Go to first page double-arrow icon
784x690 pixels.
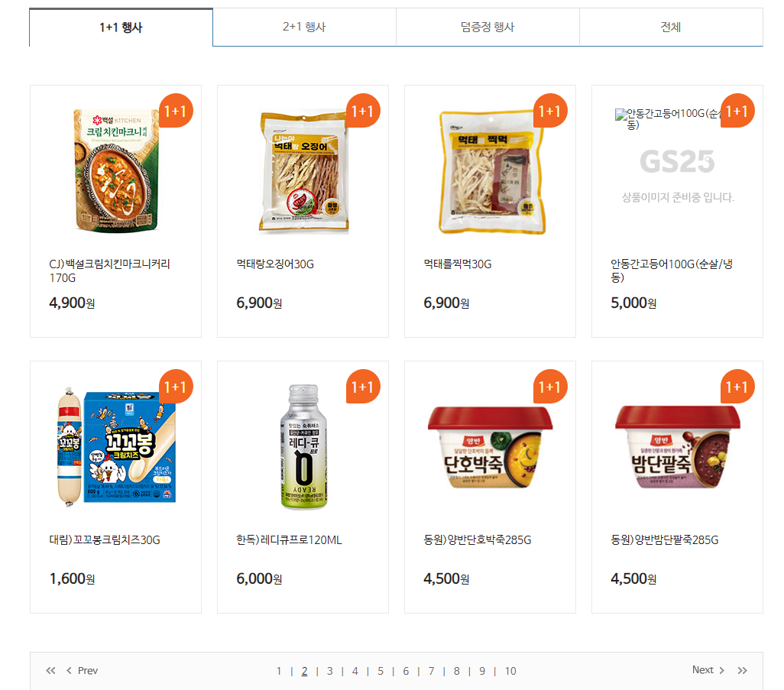(50, 670)
